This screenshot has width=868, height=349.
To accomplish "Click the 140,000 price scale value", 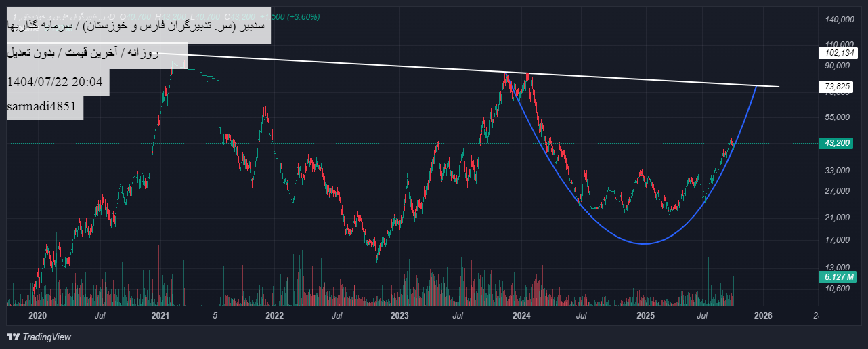I will pos(837,20).
